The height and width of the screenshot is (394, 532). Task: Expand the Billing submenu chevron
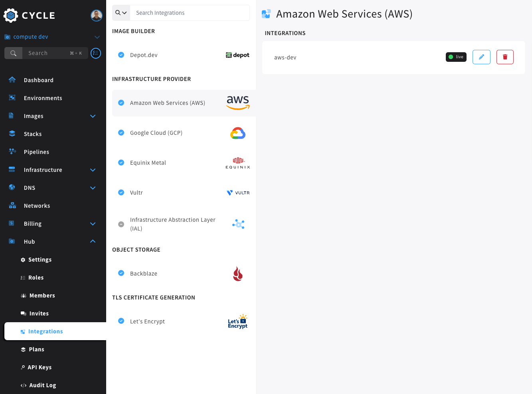tap(93, 224)
